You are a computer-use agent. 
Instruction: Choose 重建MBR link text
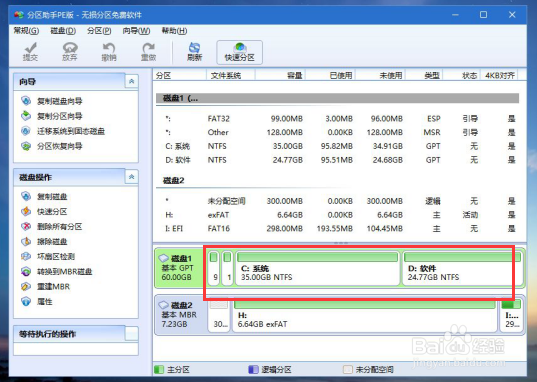tap(53, 287)
